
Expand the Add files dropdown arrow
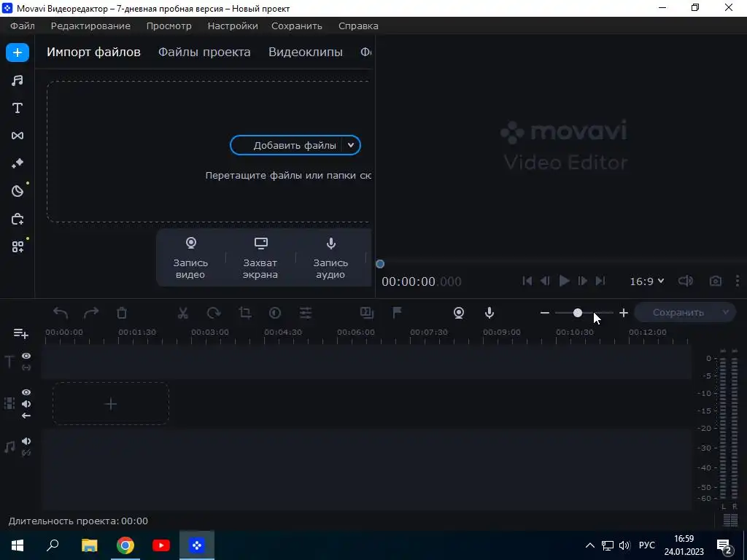point(351,145)
